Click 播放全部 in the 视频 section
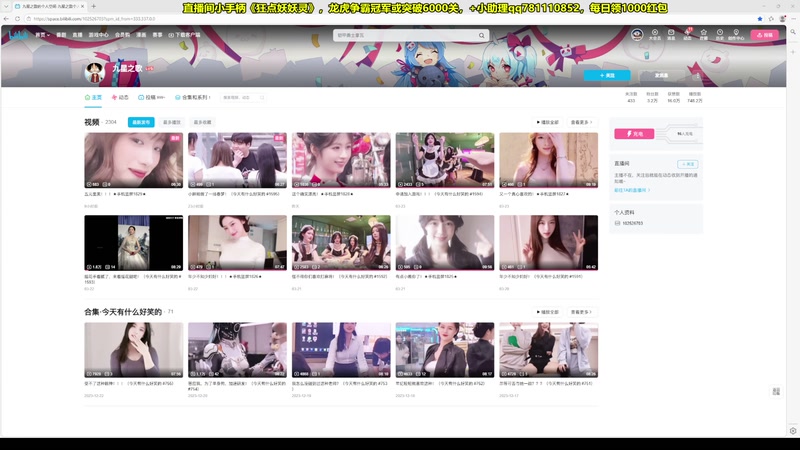Screen dimensions: 800x450 [x=547, y=122]
